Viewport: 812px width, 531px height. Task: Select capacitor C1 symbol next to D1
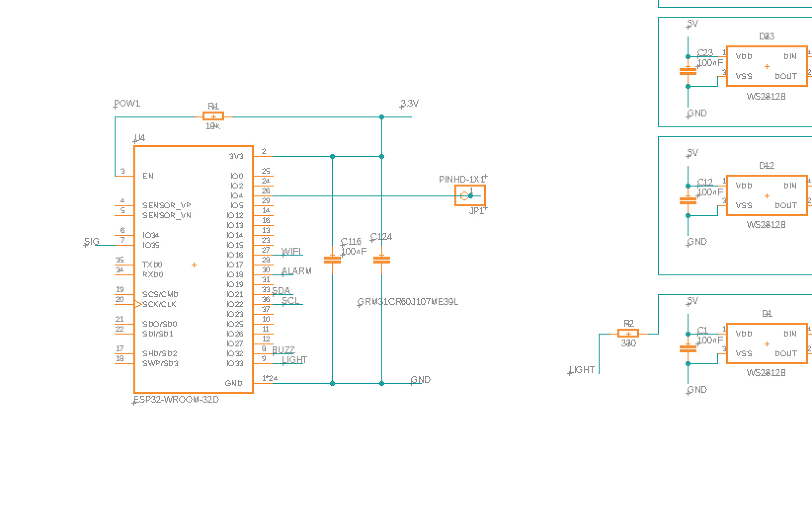coord(688,348)
